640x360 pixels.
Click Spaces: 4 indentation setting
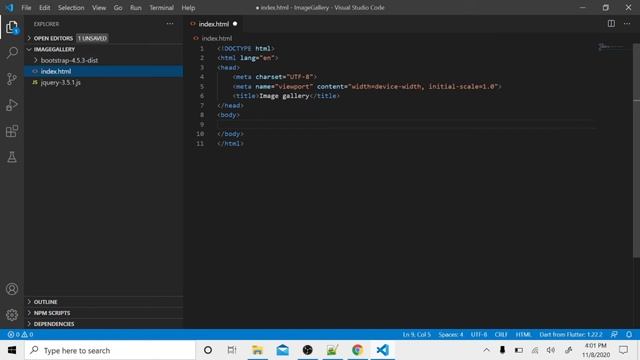[x=451, y=334]
